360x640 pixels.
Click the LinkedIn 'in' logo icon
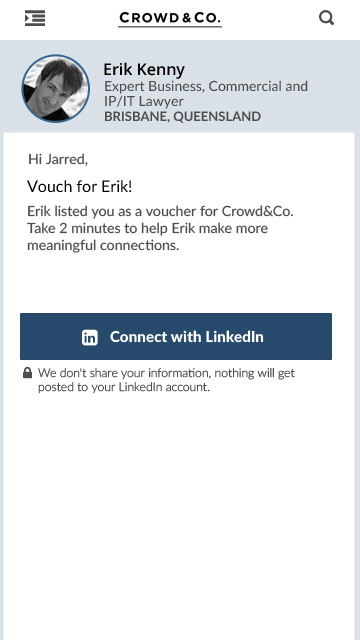point(90,338)
